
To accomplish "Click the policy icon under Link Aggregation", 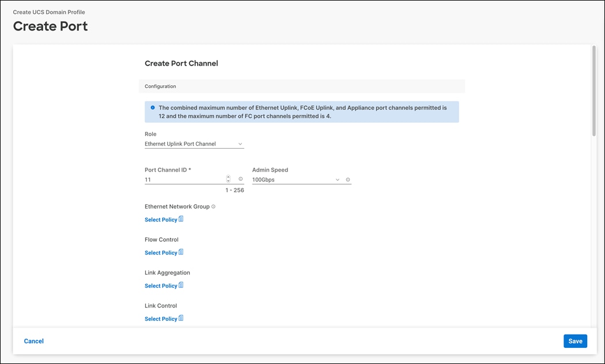I will point(181,285).
